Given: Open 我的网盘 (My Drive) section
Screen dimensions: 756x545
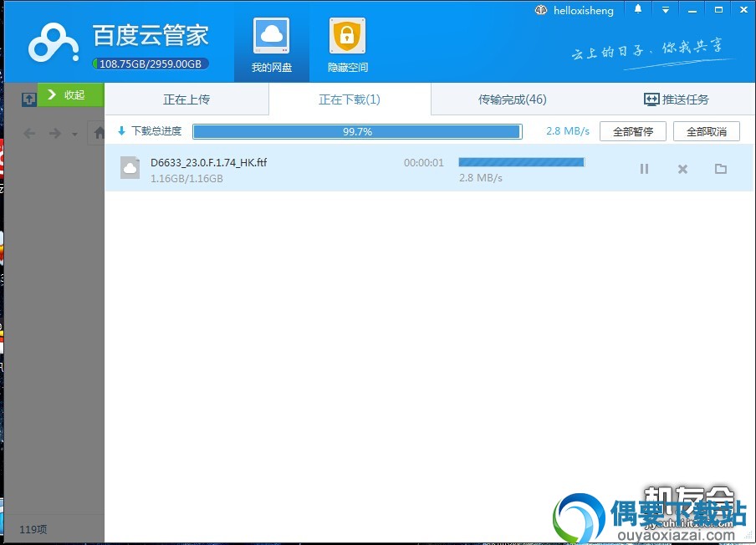Looking at the screenshot, I should point(272,46).
